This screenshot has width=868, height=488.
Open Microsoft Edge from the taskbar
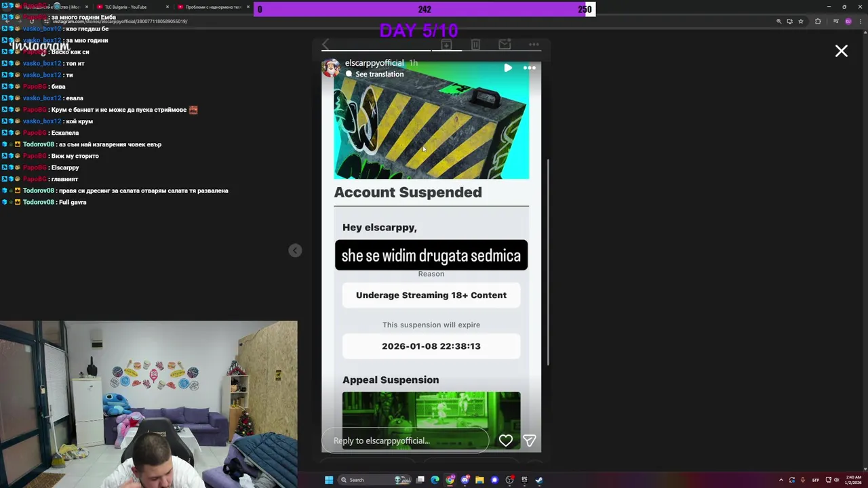pos(435,480)
